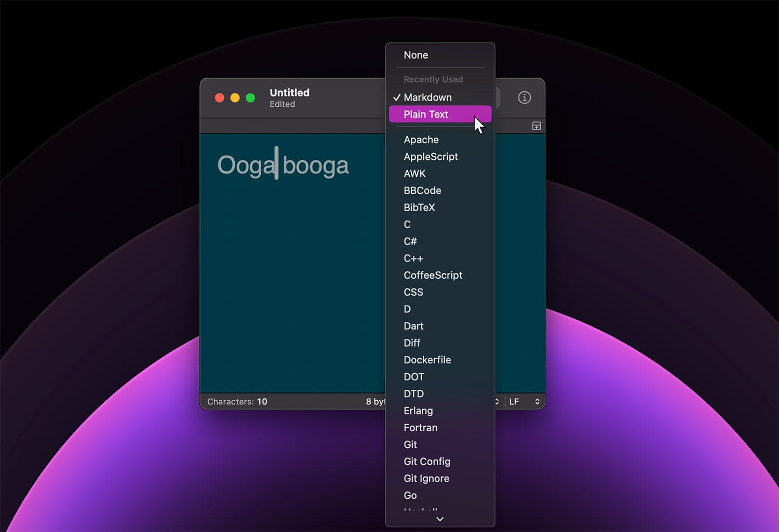Click the Untitled document title
Viewport: 779px width, 532px height.
coord(290,93)
